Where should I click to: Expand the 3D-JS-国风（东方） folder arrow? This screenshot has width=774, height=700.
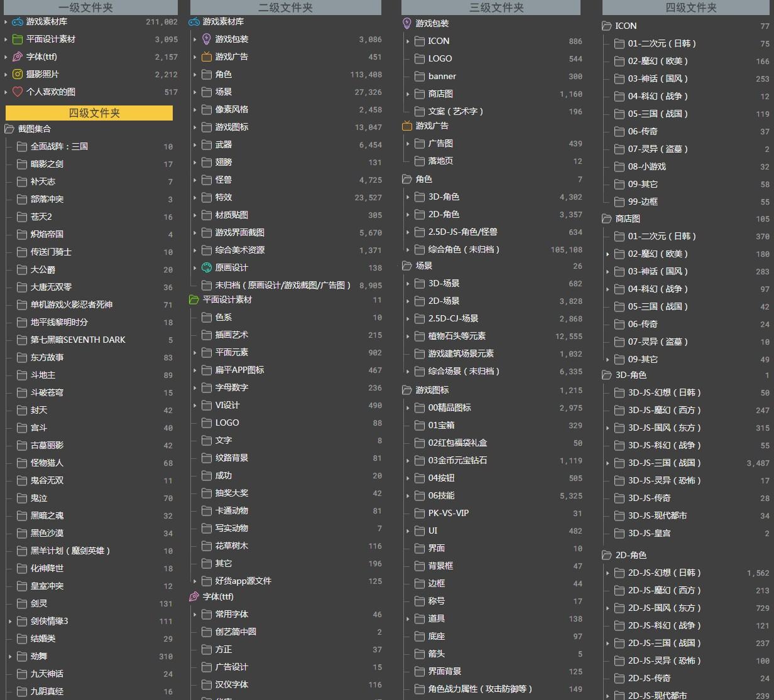pyautogui.click(x=608, y=428)
